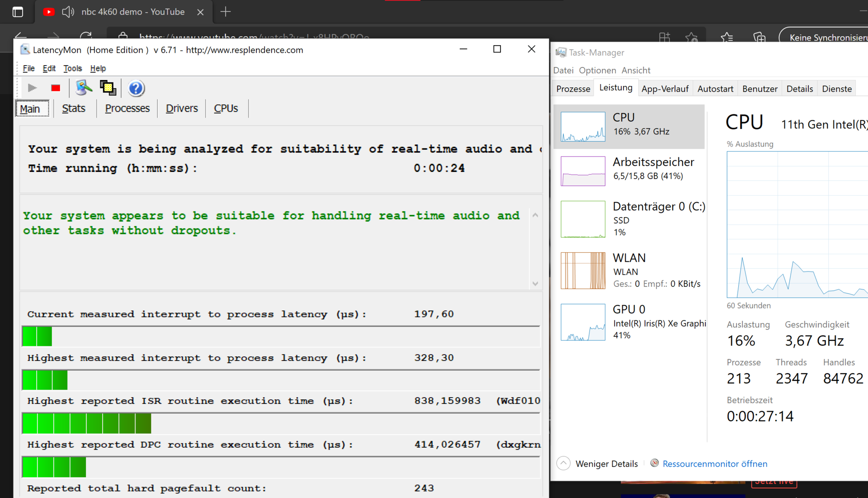Open the Tools menu in LatencyMon
This screenshot has width=868, height=498.
(x=72, y=68)
